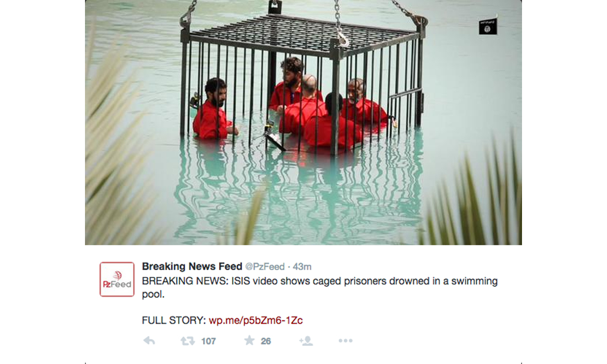
Task: Follow the wp.me/p5bZm6-1Zc link
Action: point(255,320)
